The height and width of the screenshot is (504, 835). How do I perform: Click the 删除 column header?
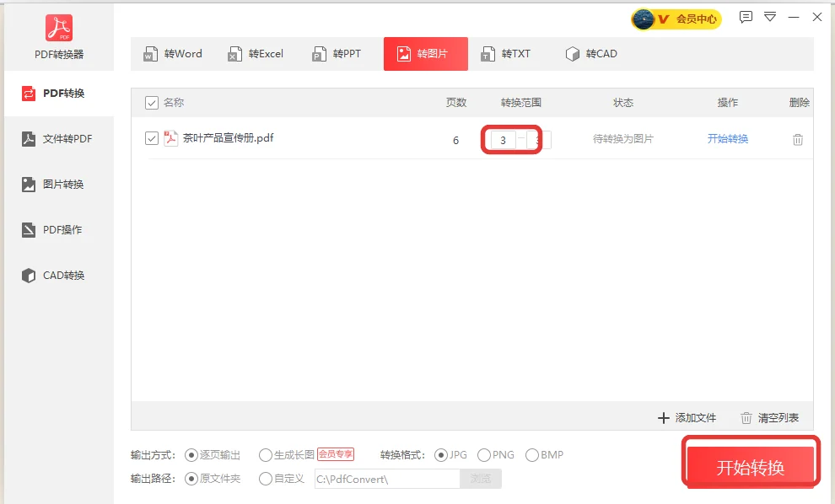pyautogui.click(x=799, y=103)
